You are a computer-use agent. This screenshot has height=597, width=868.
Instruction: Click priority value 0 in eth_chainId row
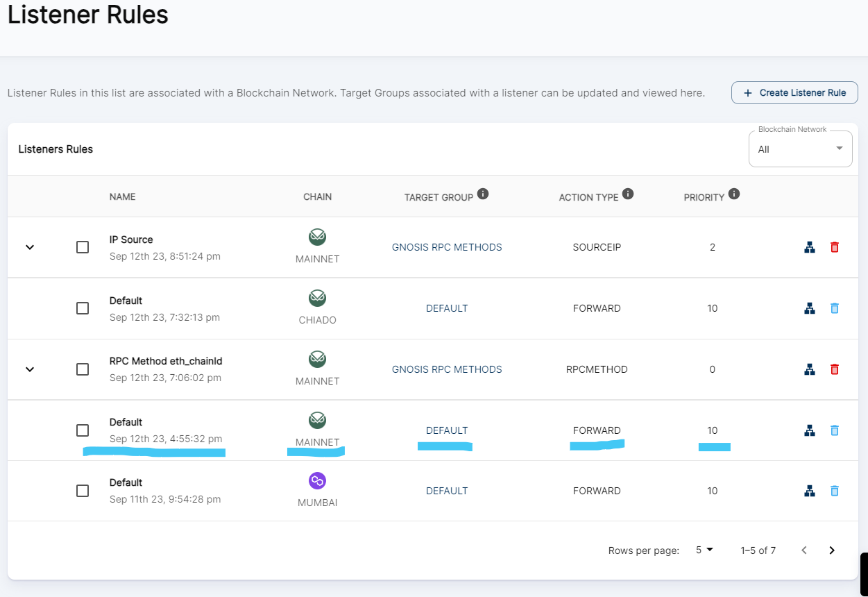[x=713, y=369]
